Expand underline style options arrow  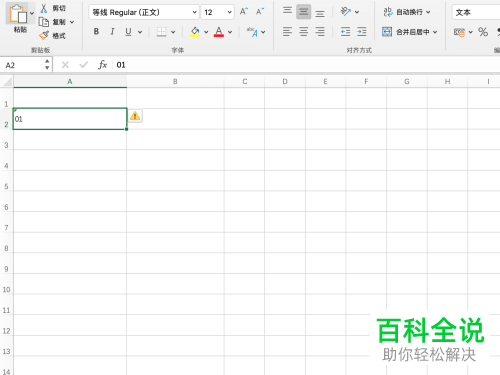[x=140, y=32]
